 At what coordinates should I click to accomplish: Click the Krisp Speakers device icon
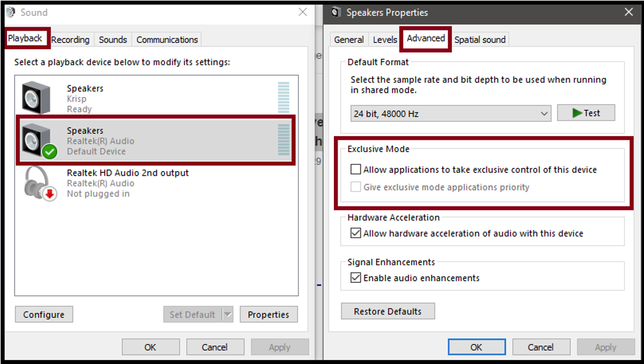coord(36,97)
